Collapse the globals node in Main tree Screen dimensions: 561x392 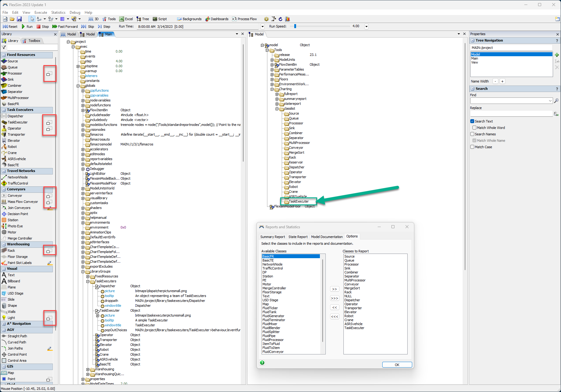pyautogui.click(x=78, y=86)
